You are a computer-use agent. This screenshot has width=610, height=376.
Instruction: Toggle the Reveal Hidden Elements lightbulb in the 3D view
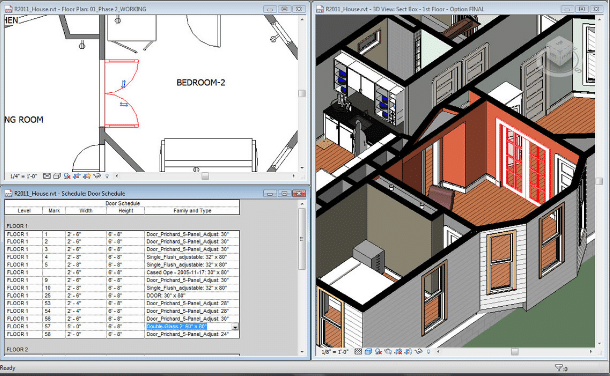click(428, 352)
